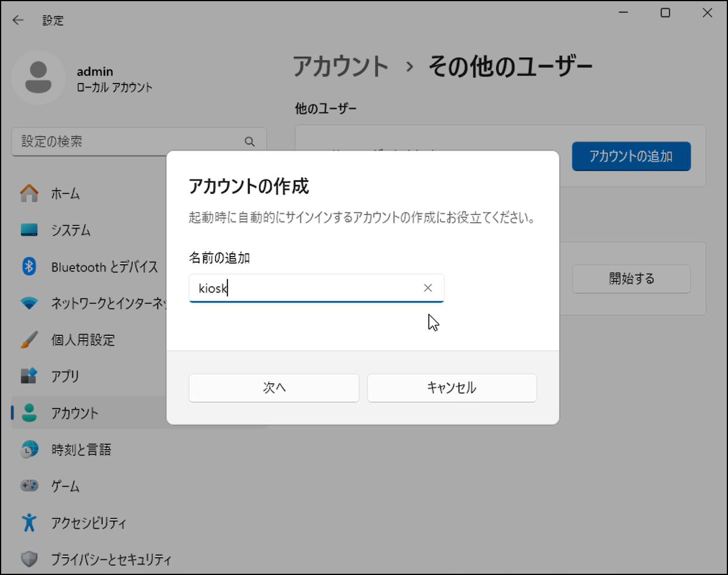Close the Settings window
The image size is (728, 575).
coord(707,12)
